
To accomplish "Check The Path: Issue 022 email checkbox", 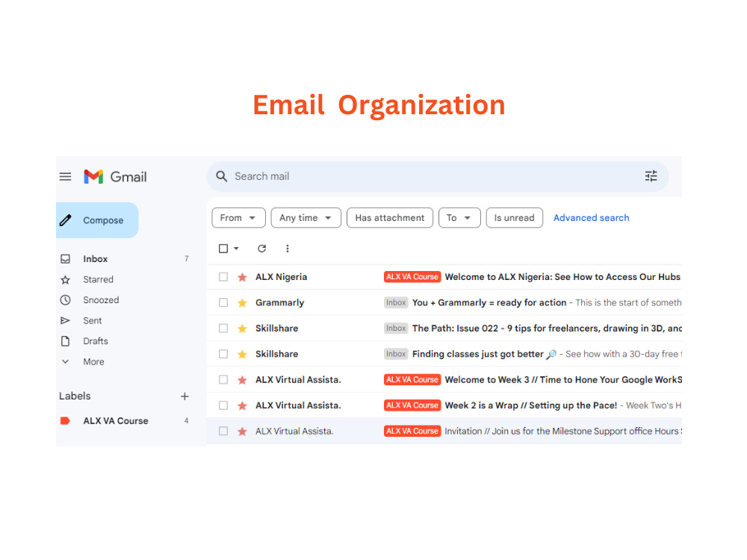I will tap(223, 328).
